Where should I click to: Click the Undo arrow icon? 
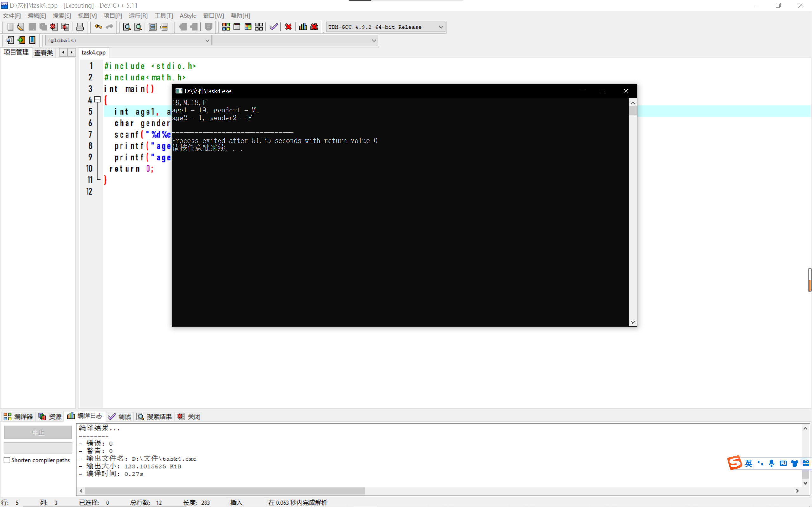(x=98, y=27)
